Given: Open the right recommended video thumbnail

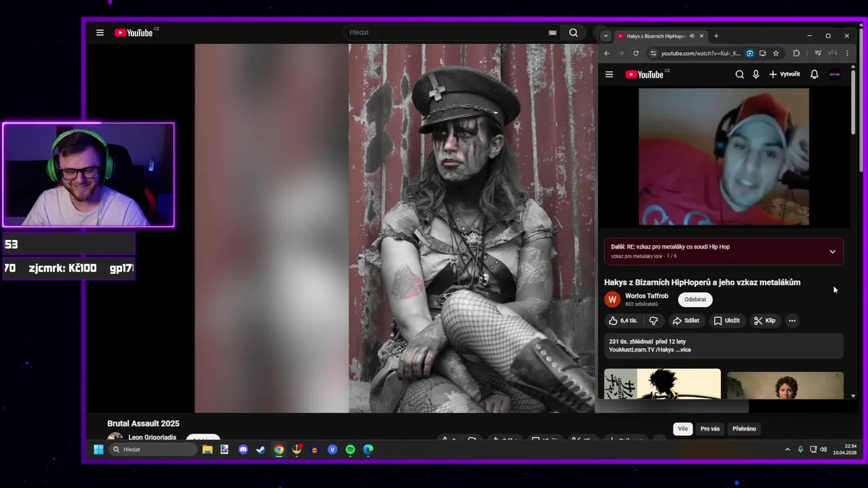Looking at the screenshot, I should (x=785, y=385).
